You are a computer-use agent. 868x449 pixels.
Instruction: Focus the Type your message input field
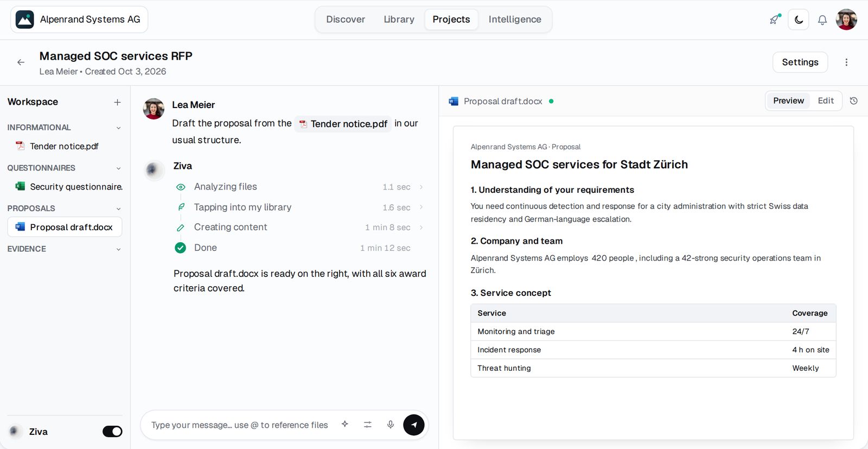[x=240, y=425]
